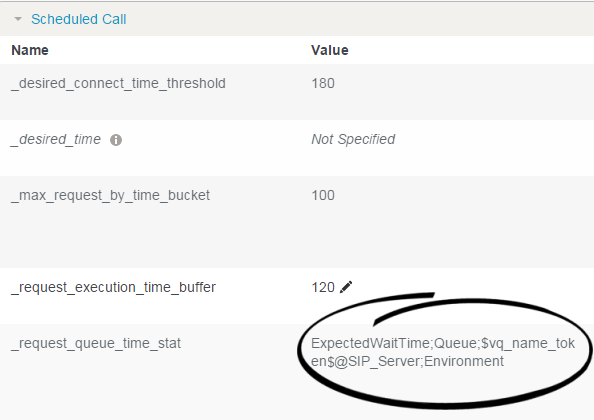
Task: Select the Name column header
Action: pyautogui.click(x=30, y=50)
